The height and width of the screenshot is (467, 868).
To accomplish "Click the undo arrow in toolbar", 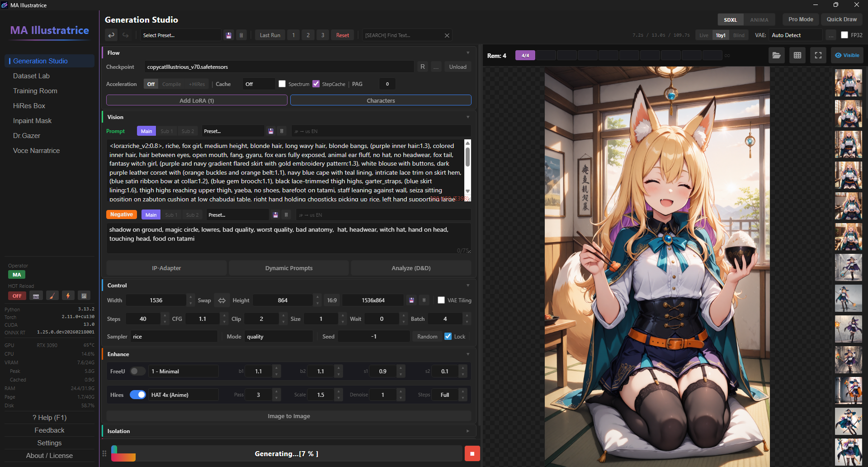I will click(111, 35).
